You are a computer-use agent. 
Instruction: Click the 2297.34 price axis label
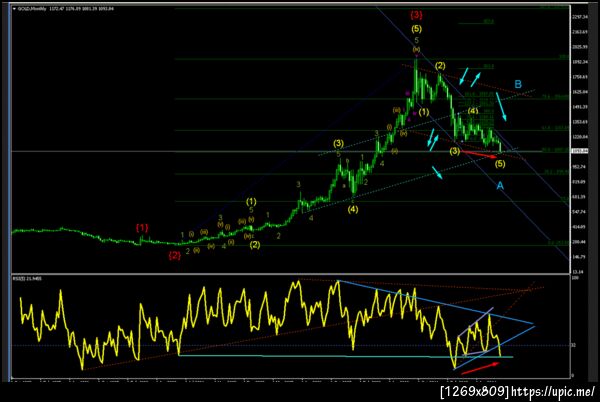tap(578, 17)
